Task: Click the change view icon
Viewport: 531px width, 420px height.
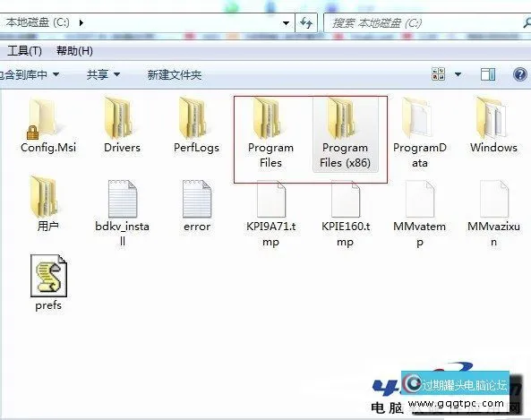Action: coord(439,73)
